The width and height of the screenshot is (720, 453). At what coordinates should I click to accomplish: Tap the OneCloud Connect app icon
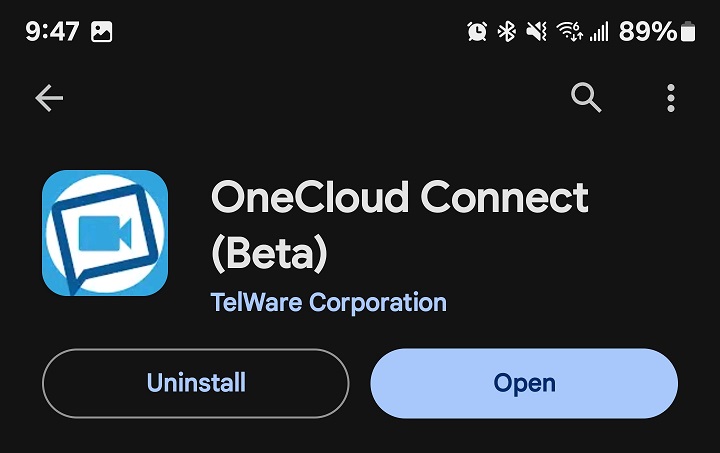[x=105, y=233]
